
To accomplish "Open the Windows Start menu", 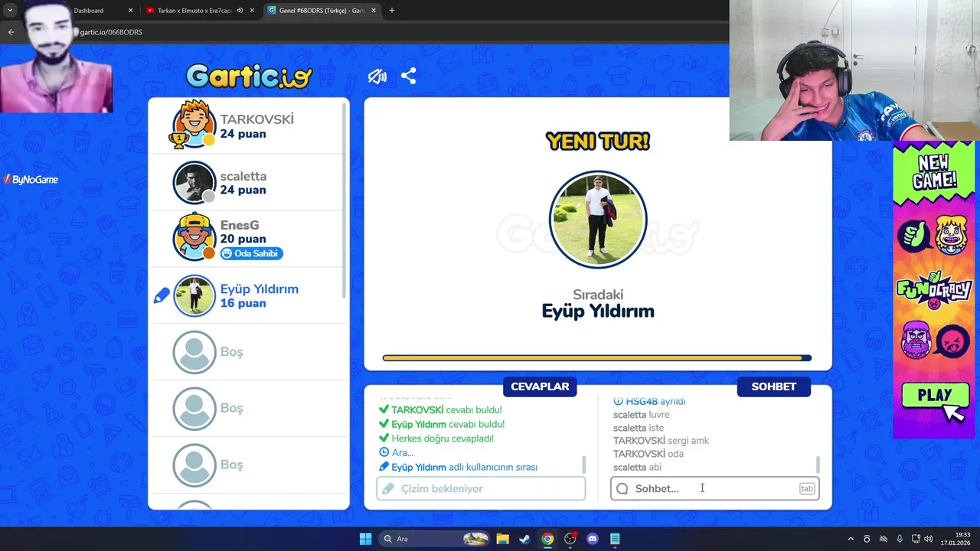I will coord(365,539).
